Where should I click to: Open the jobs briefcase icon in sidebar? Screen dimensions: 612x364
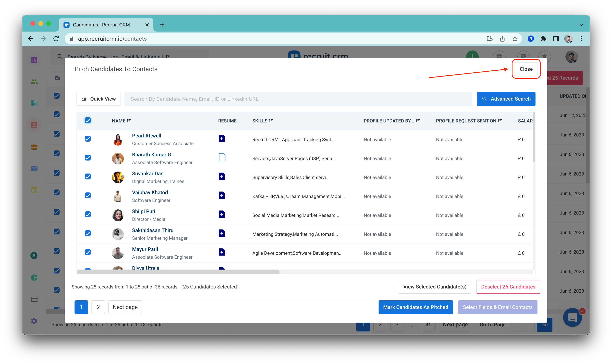pyautogui.click(x=34, y=147)
